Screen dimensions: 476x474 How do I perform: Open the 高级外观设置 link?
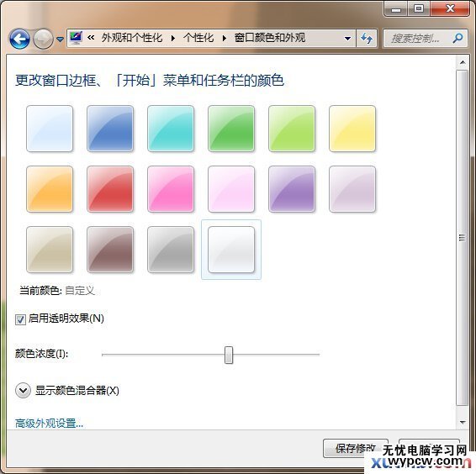tap(49, 424)
